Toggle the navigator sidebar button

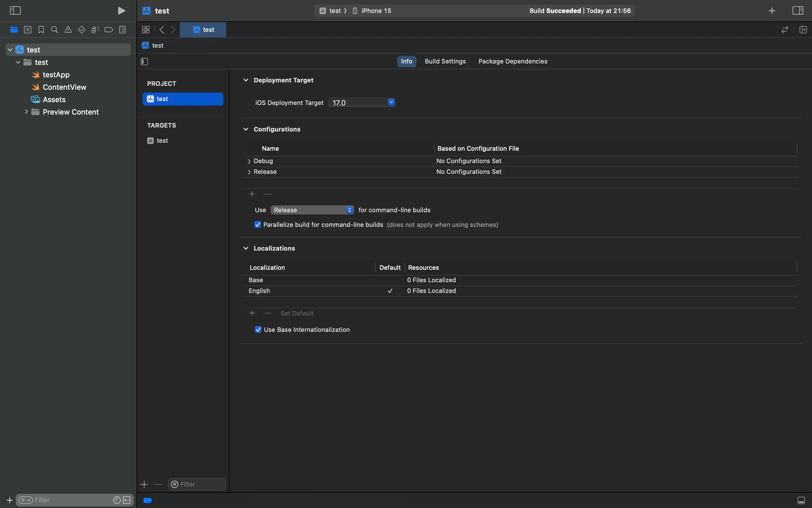click(15, 11)
